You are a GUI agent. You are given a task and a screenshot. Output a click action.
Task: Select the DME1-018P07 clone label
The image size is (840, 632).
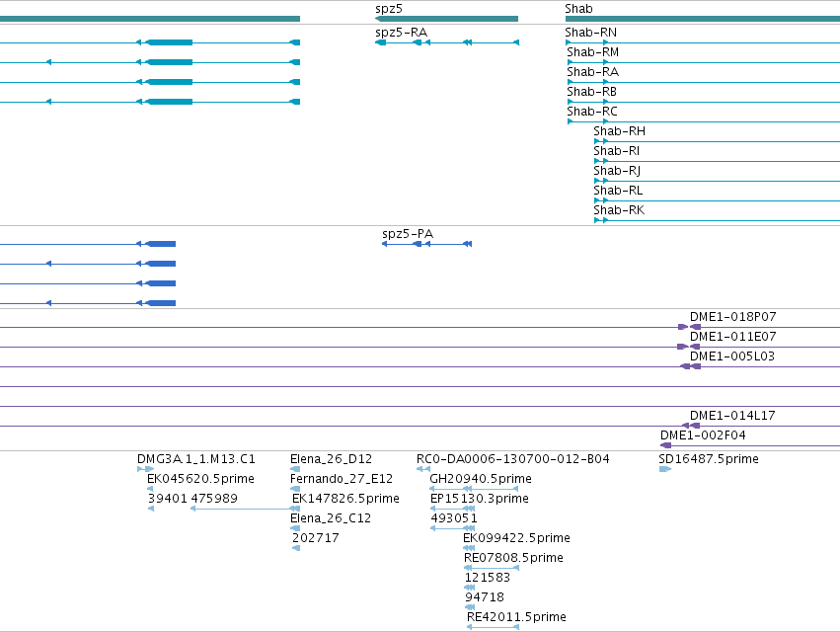[x=732, y=317]
